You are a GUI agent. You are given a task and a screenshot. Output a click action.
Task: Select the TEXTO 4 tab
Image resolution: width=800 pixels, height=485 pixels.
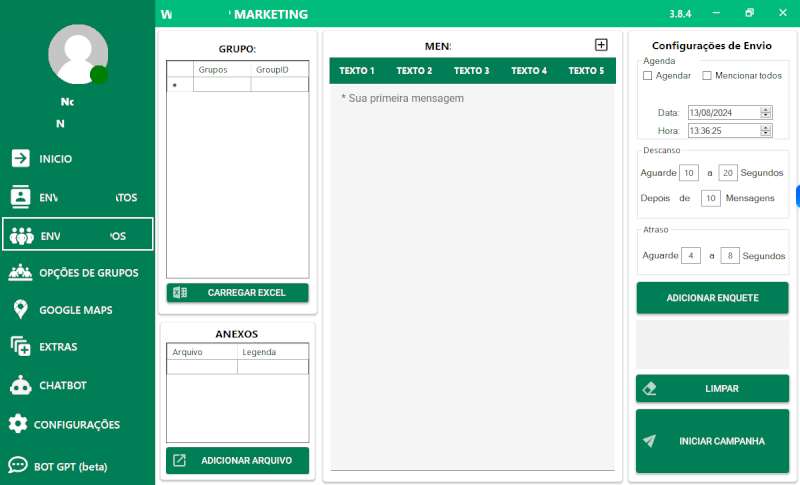click(529, 71)
